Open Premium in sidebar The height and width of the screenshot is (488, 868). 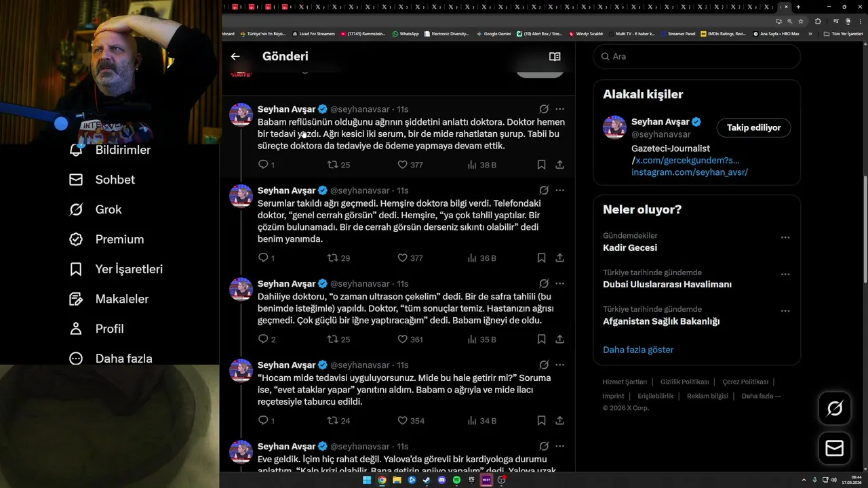point(106,239)
